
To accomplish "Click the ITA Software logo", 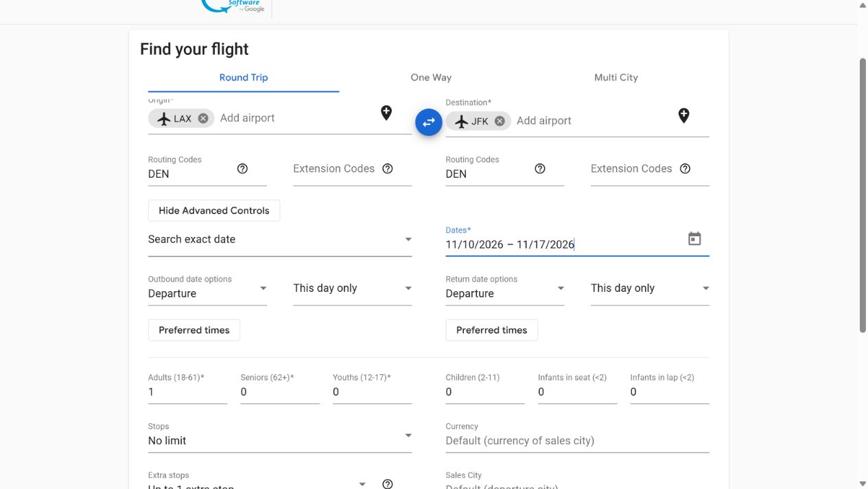I will point(233,7).
